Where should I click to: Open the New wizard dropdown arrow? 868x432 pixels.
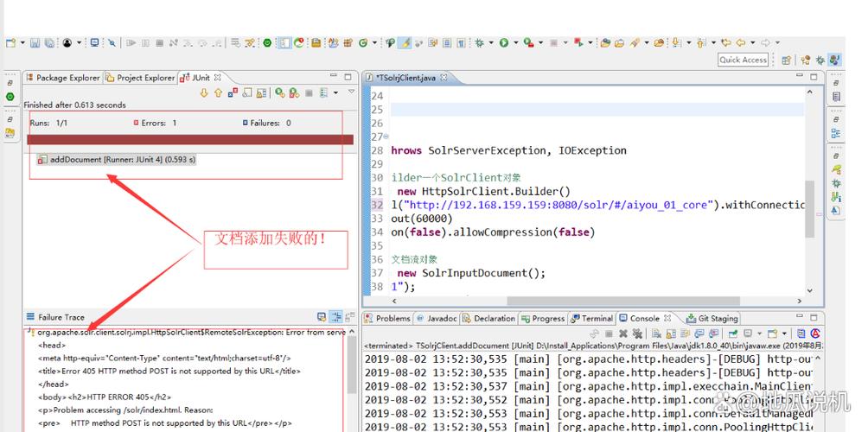click(22, 42)
